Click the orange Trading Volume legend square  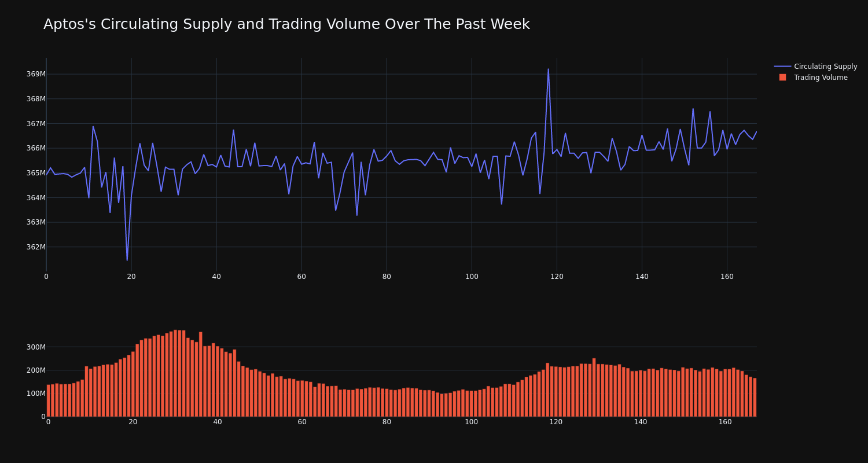(x=782, y=78)
